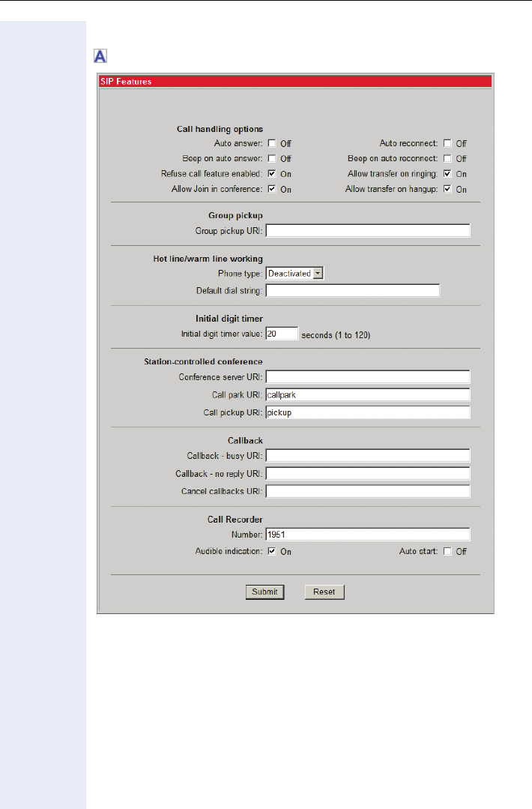532x809 pixels.
Task: Click the Conference server URI field
Action: tap(368, 377)
